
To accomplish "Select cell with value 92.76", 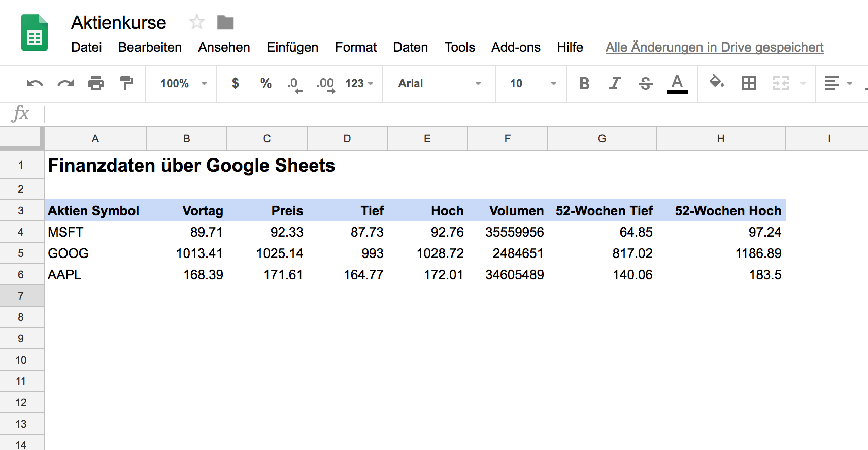I will pyautogui.click(x=427, y=232).
